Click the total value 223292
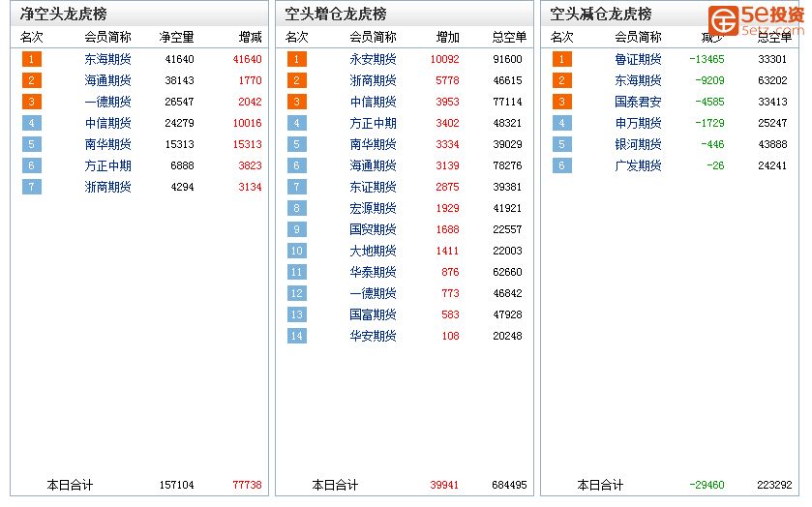 tap(774, 486)
